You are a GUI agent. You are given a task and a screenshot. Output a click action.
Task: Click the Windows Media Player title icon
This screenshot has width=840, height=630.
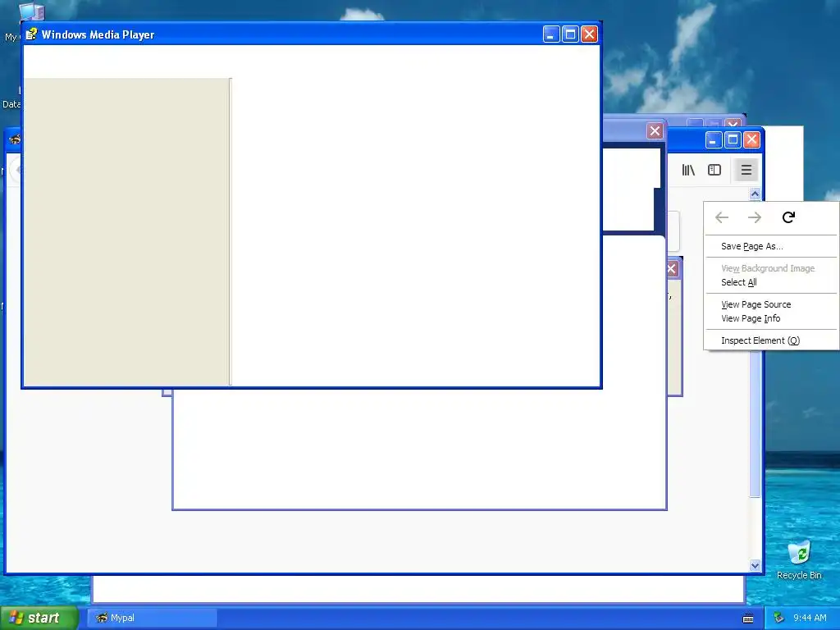pyautogui.click(x=32, y=34)
